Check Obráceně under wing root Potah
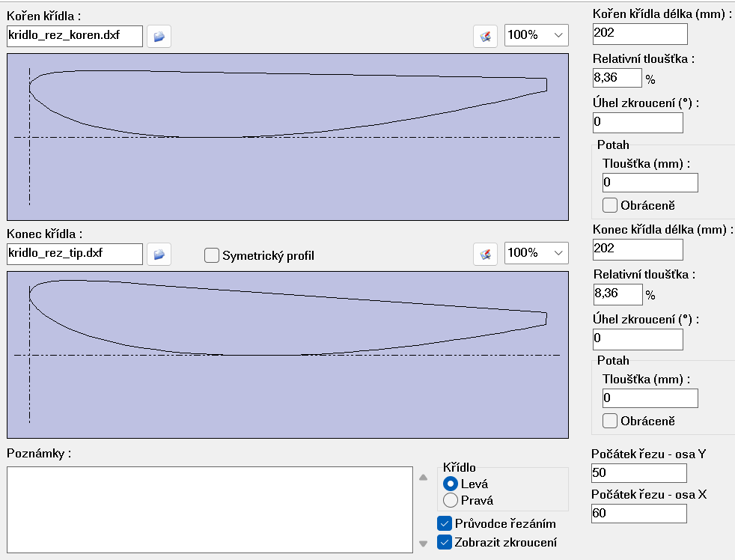735x560 pixels. point(610,205)
